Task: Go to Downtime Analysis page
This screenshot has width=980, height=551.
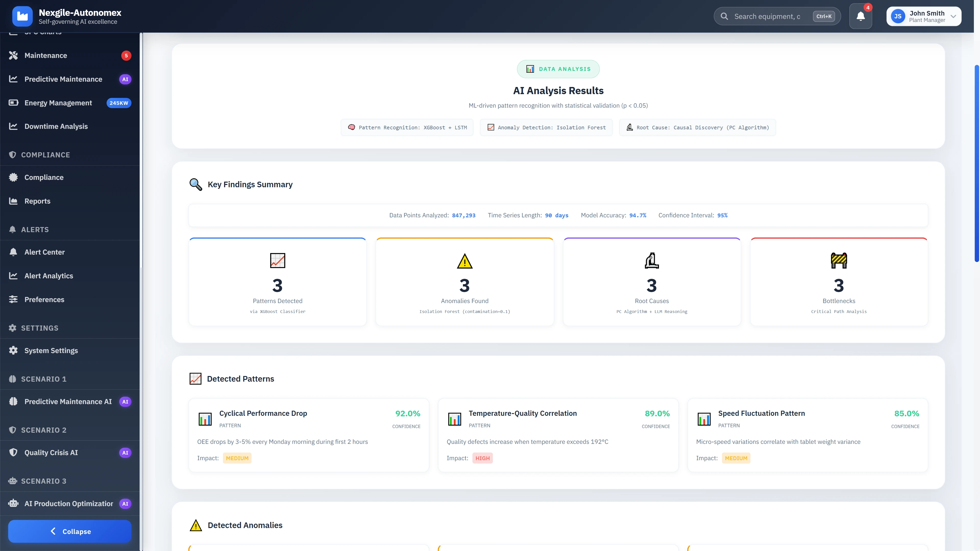Action: pyautogui.click(x=56, y=126)
